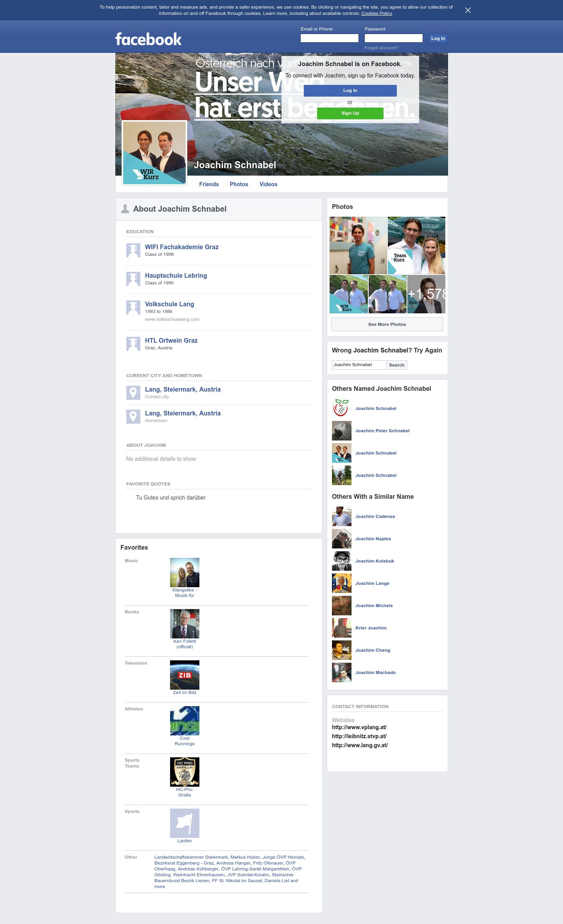Open the Laufen flag icon in Sports
This screenshot has height=924, width=563.
[185, 823]
